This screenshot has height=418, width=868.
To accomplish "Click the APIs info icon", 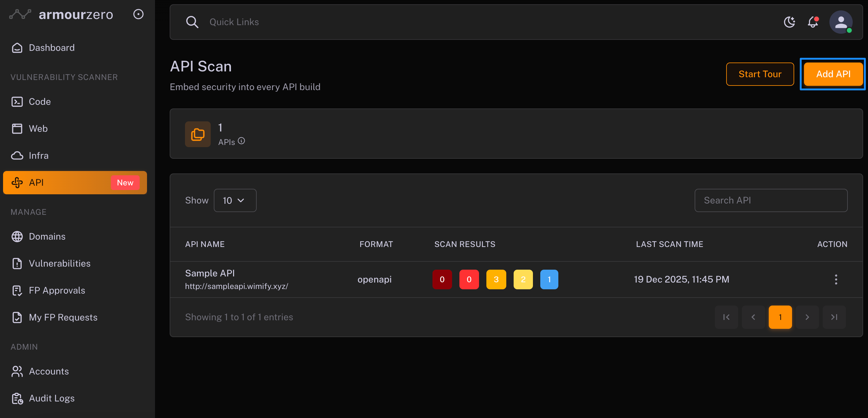I will click(x=241, y=141).
